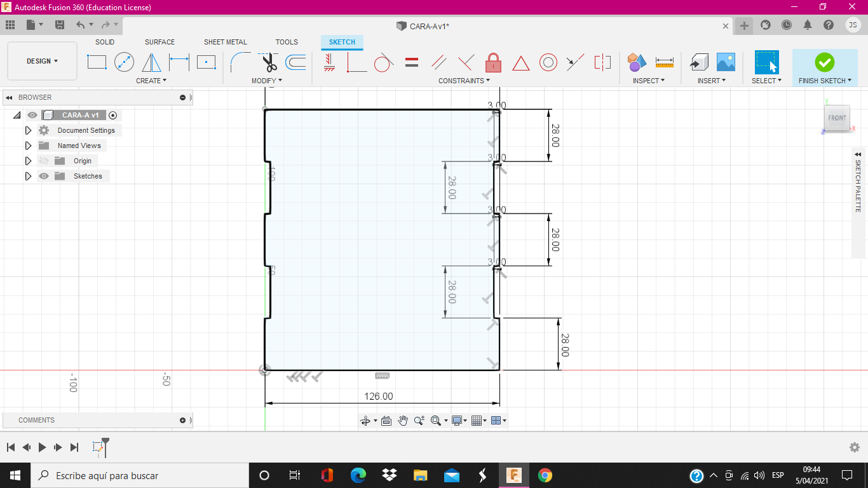This screenshot has height=488, width=868.
Task: Apply the Fix/Unfix lock constraint
Action: pyautogui.click(x=493, y=62)
